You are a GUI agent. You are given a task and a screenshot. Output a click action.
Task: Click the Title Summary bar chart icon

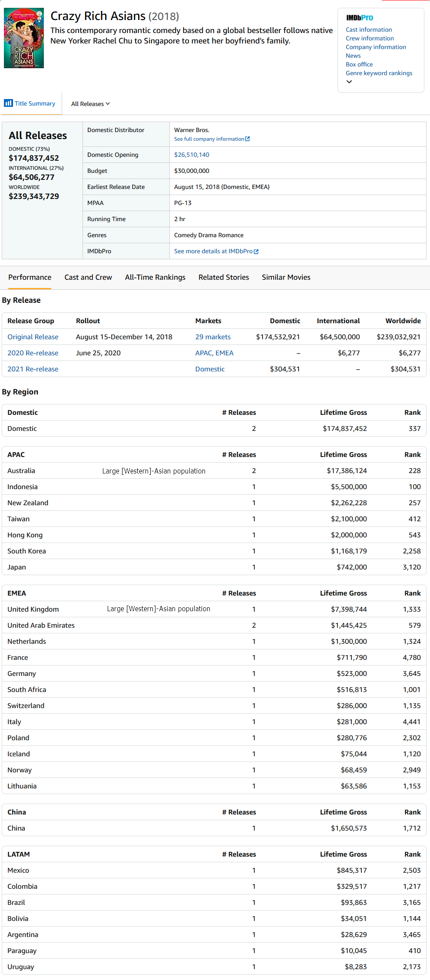coord(8,103)
